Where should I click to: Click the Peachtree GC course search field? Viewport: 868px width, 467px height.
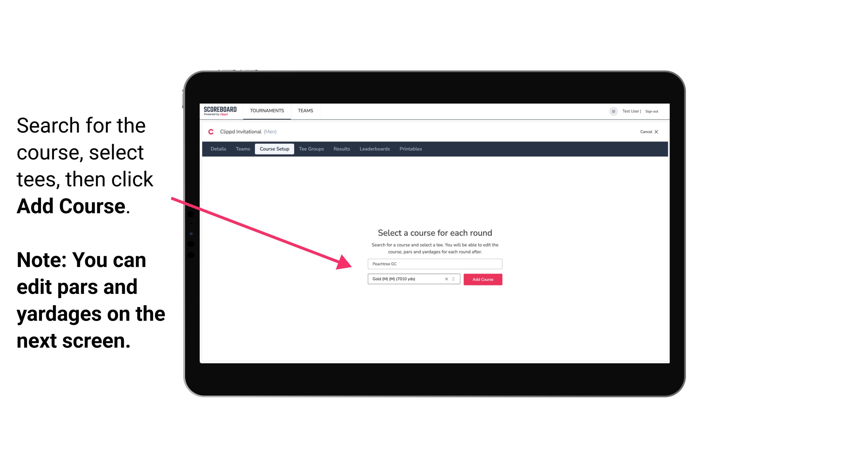coord(434,263)
